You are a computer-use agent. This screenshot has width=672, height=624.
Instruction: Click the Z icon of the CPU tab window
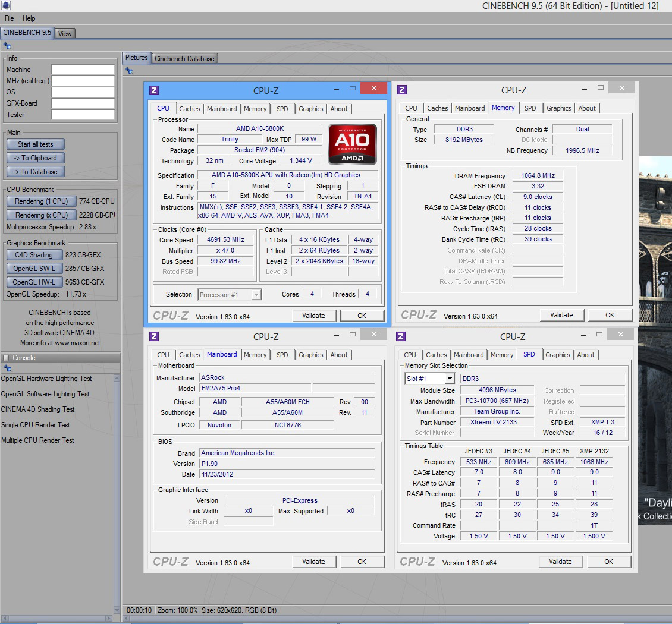154,90
